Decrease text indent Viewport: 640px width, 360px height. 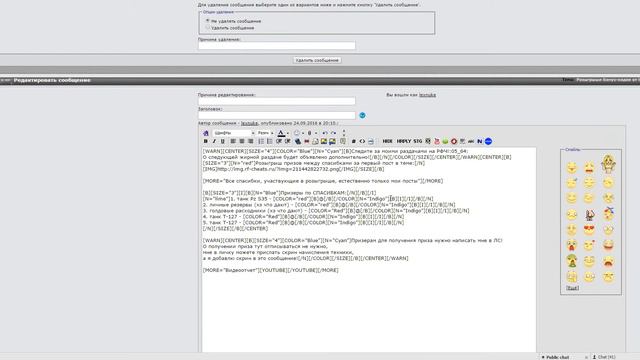pos(279,141)
